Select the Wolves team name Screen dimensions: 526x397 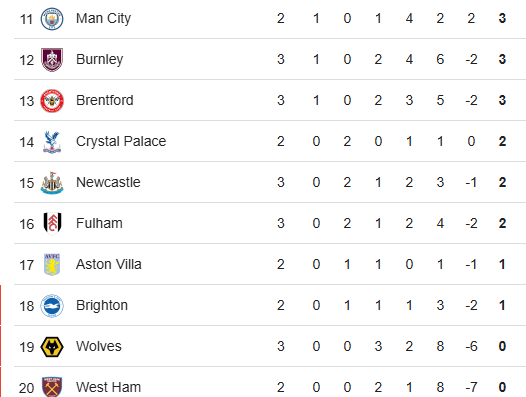click(99, 346)
